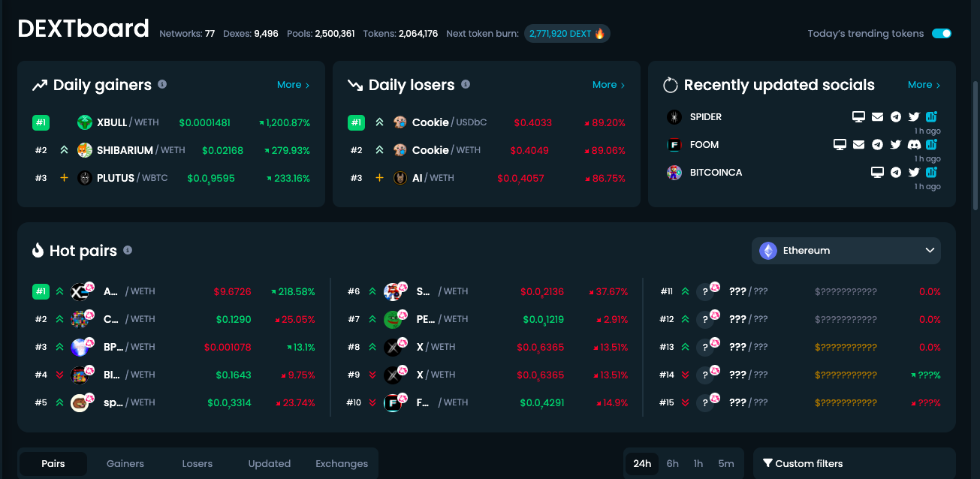This screenshot has width=980, height=479.
Task: Click the PE... pepe frog logo in hot pairs
Action: tap(392, 320)
